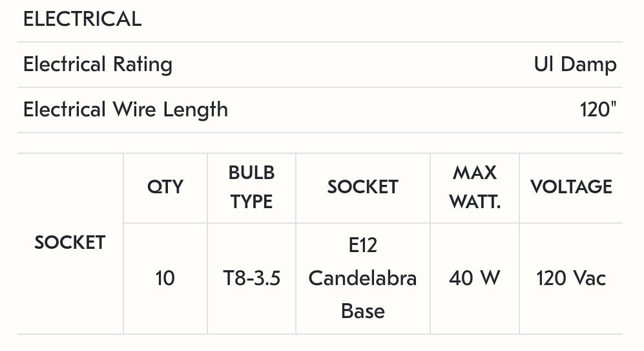Screen dimensions: 644x351
Task: Click the word Candelabra in socket cell
Action: pyautogui.click(x=362, y=279)
